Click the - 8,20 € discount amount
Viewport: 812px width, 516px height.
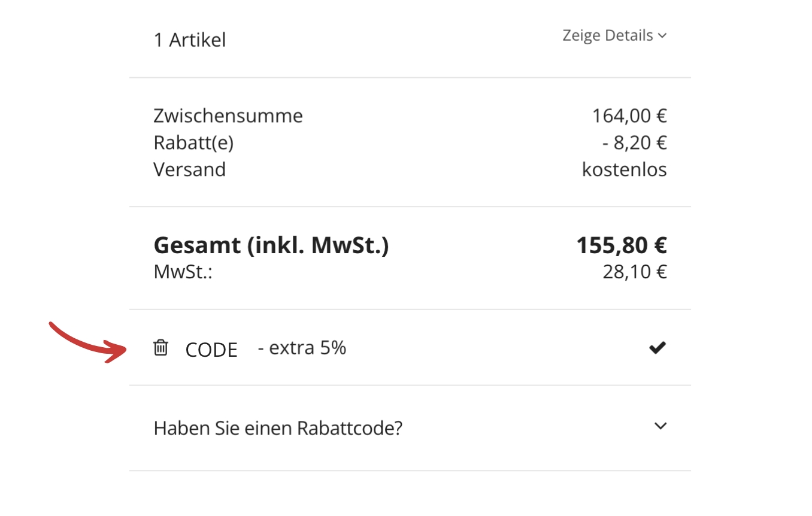pos(635,143)
